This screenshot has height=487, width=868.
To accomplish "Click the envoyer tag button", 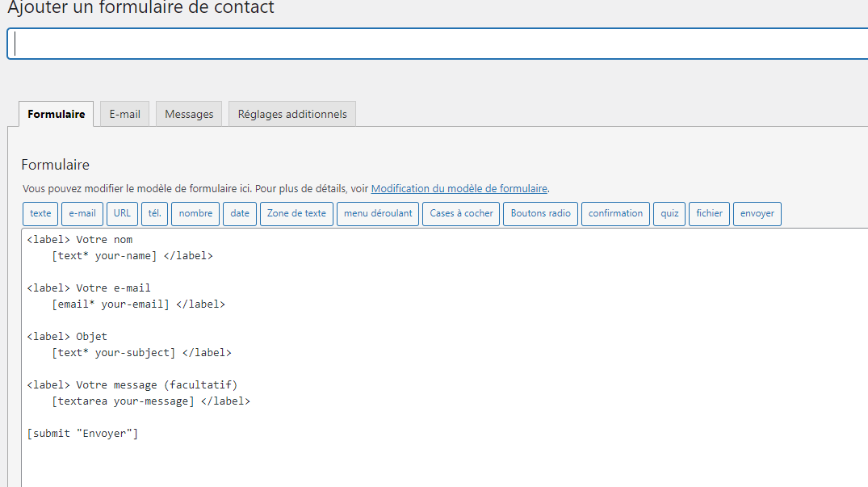I will (757, 213).
